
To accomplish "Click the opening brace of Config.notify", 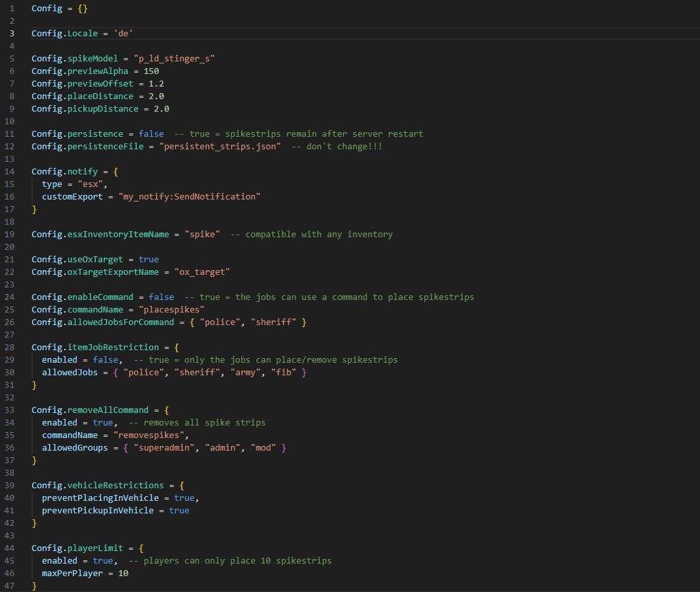I will pyautogui.click(x=116, y=172).
